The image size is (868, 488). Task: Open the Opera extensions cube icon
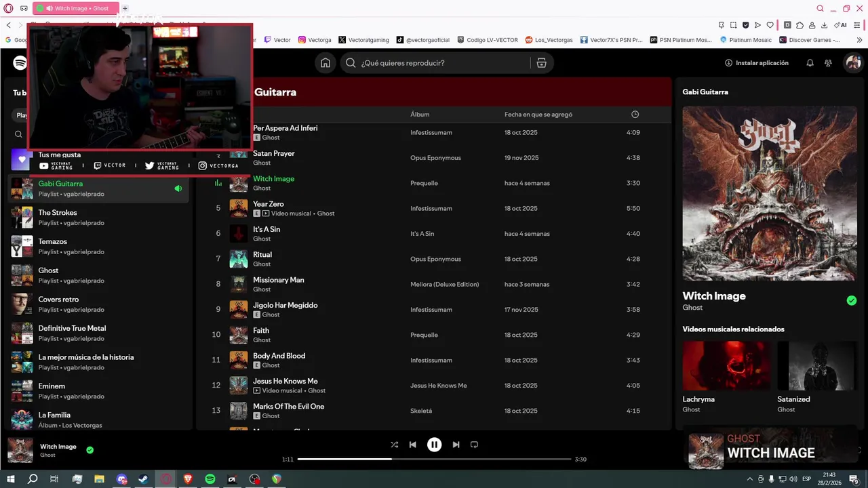tap(800, 25)
